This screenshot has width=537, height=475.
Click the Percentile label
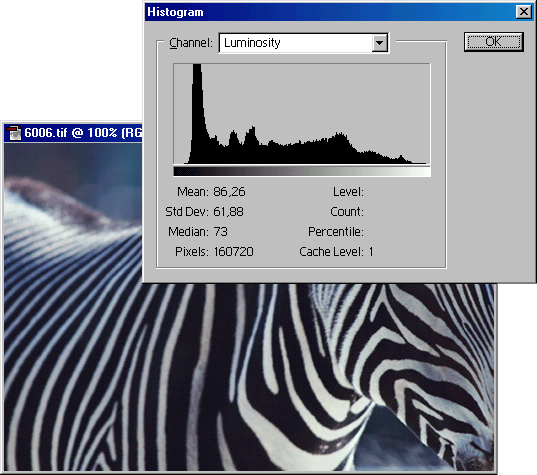(336, 232)
